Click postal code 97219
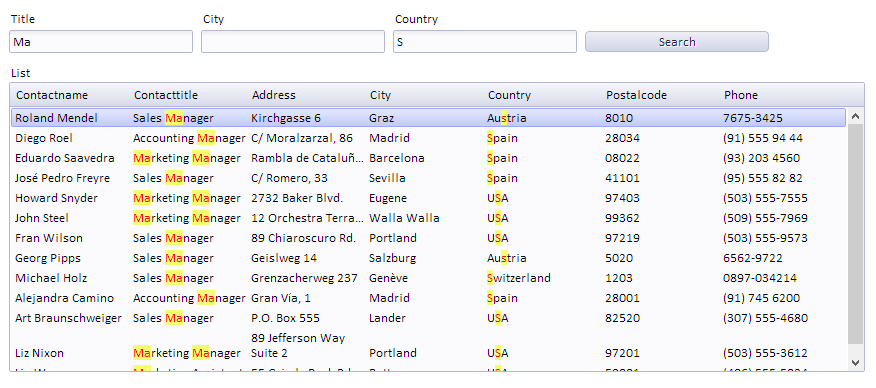 tap(622, 238)
